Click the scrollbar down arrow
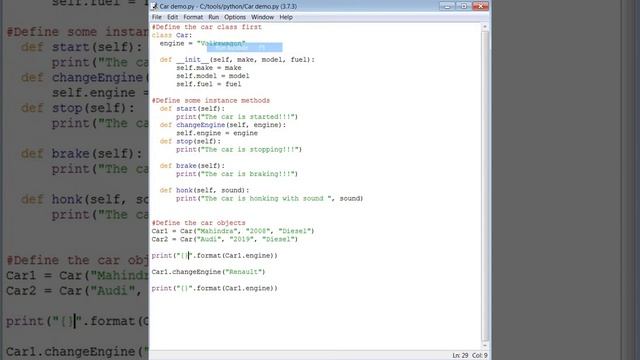Viewport: 640px width, 360px height. coord(485,346)
